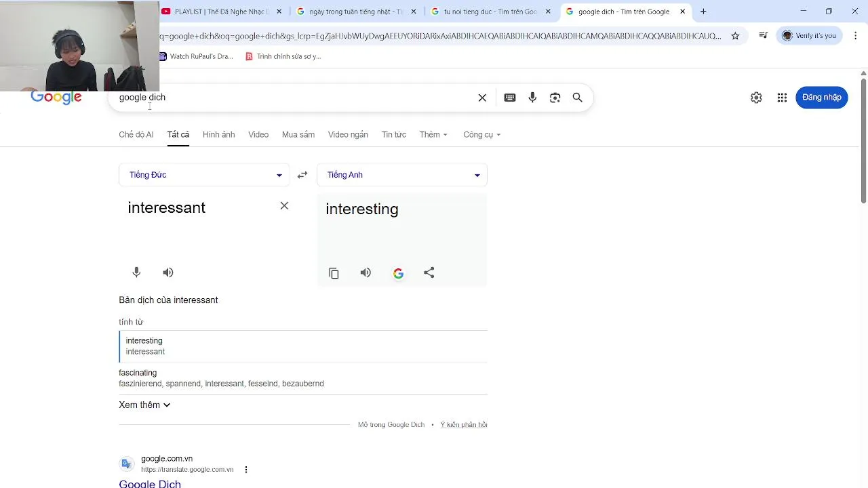Play audio of the English translation
868x488 pixels.
(366, 272)
